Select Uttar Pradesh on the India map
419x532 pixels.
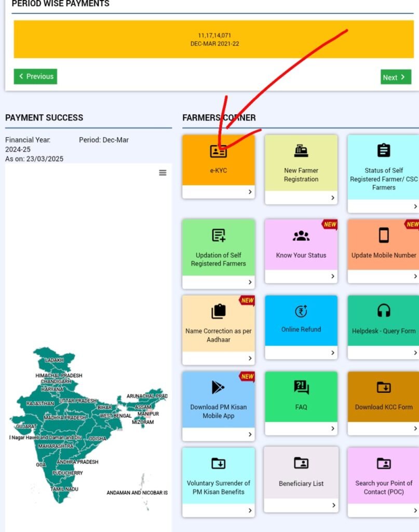pyautogui.click(x=78, y=401)
